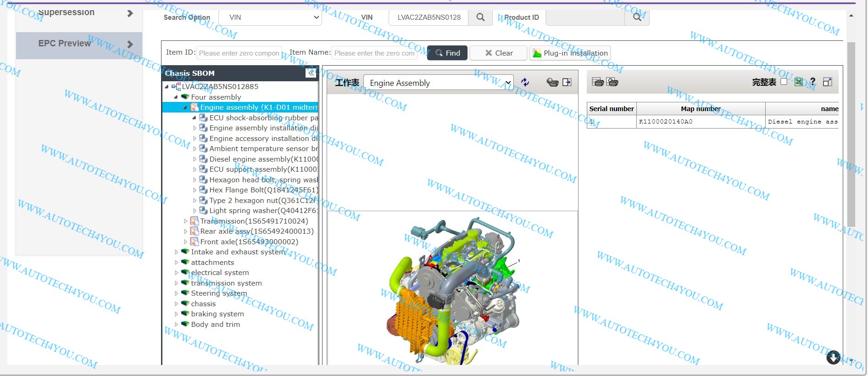Expand the Diesel engine assembly node
Screen dimensions: 868x376
pos(195,159)
